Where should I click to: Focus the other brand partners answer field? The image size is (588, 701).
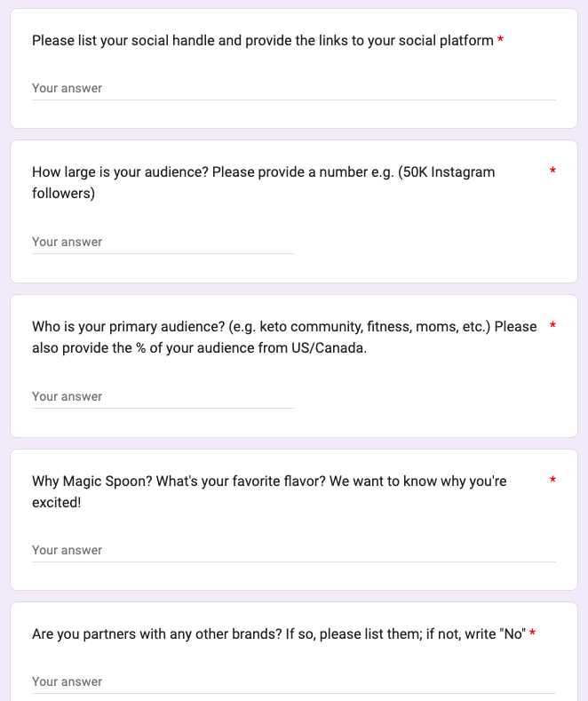coord(293,681)
